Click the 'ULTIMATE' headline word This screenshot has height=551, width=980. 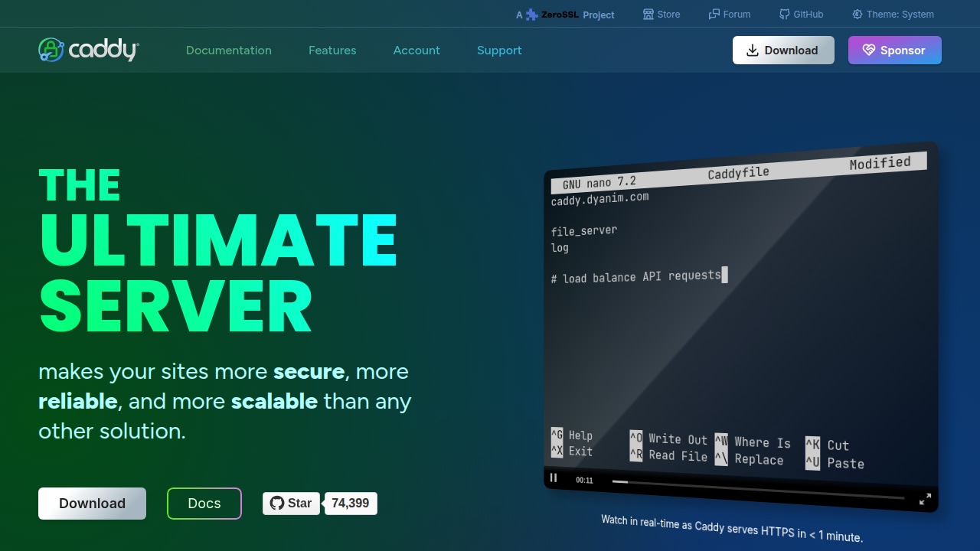coord(218,240)
